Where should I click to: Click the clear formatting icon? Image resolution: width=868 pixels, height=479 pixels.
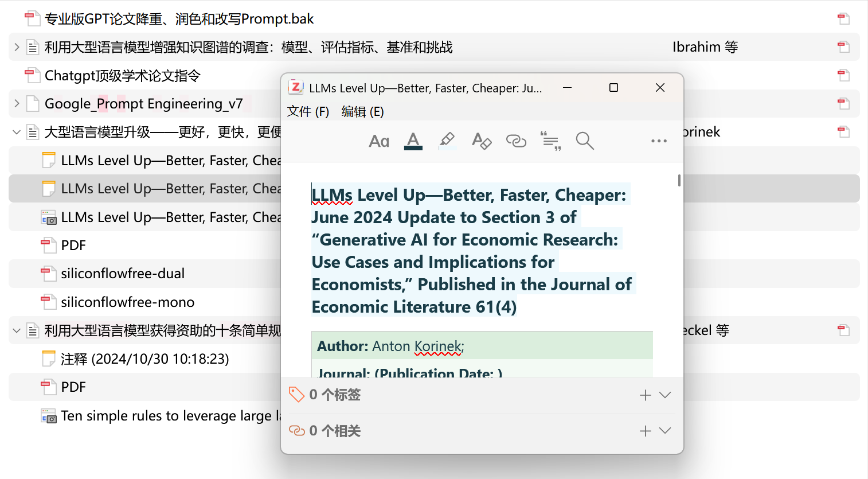(482, 141)
